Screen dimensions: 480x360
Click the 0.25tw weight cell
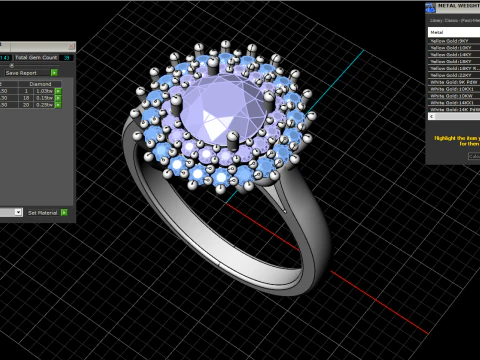(x=44, y=105)
